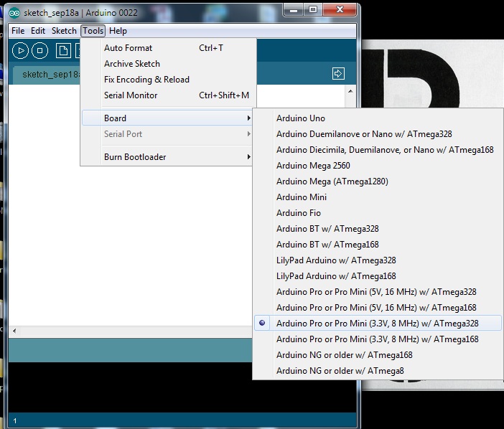Image resolution: width=504 pixels, height=429 pixels.
Task: Select Arduino Uno board
Action: pyautogui.click(x=378, y=118)
